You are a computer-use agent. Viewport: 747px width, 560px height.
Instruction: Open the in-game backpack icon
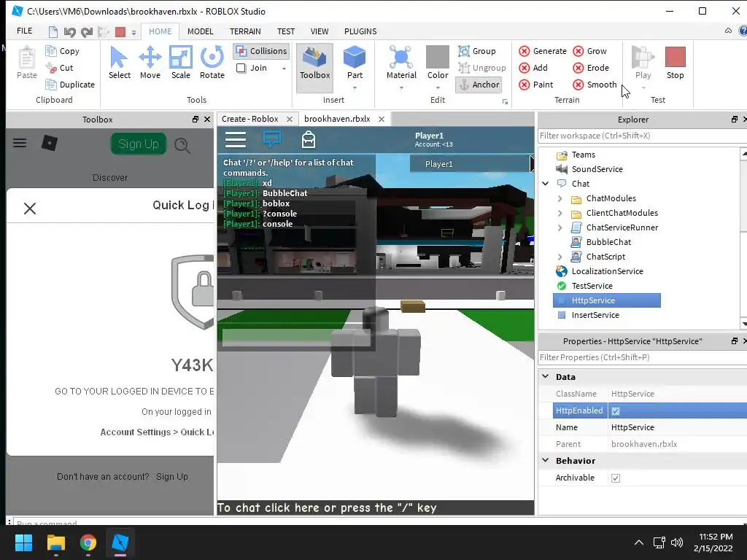coord(309,139)
